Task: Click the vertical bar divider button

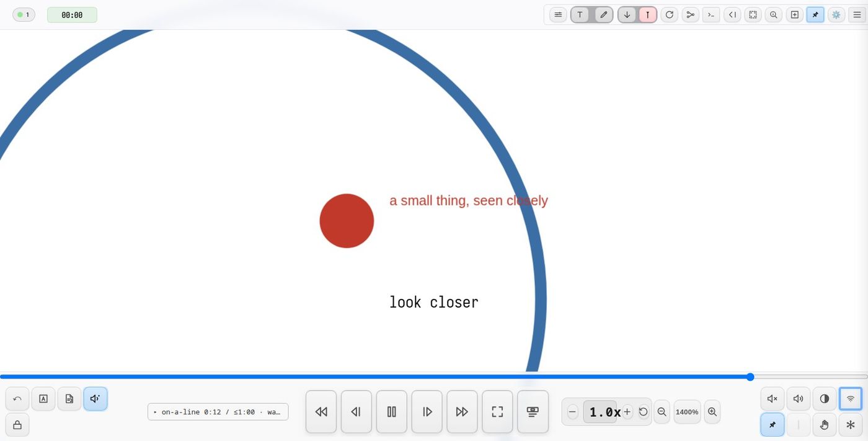Action: pyautogui.click(x=799, y=425)
